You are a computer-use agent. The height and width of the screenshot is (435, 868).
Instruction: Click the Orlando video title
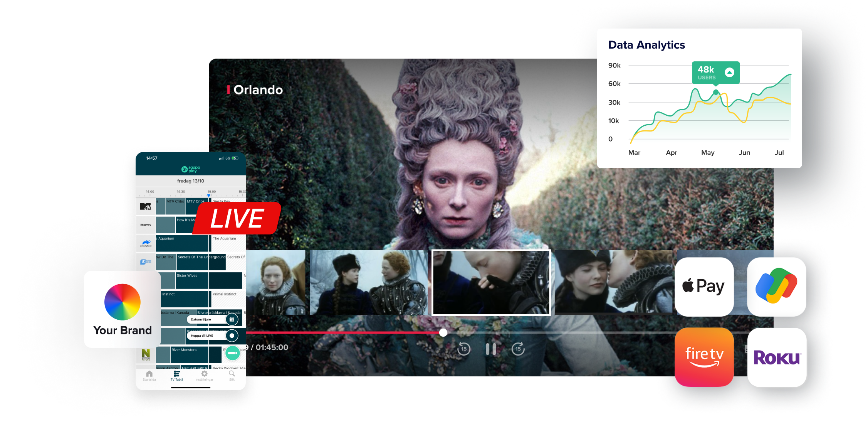(258, 90)
